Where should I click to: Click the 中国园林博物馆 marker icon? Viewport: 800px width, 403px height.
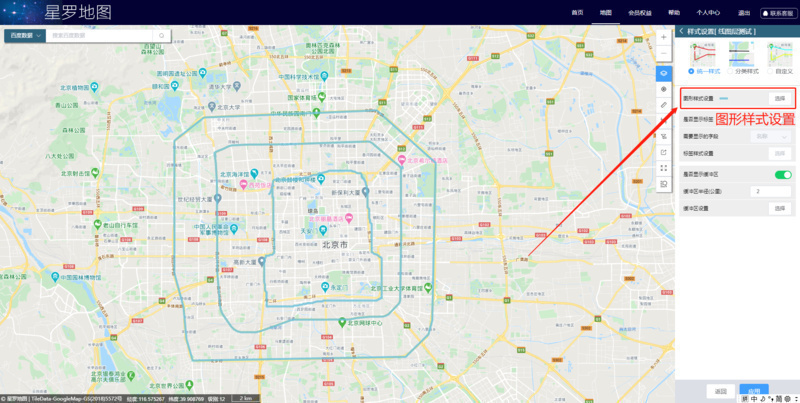coord(55,277)
